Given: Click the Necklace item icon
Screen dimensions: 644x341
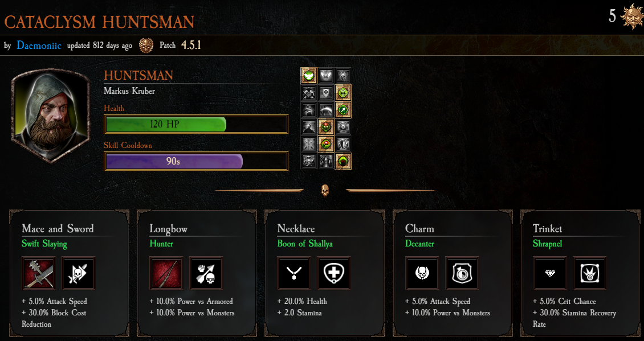Looking at the screenshot, I should pos(294,273).
